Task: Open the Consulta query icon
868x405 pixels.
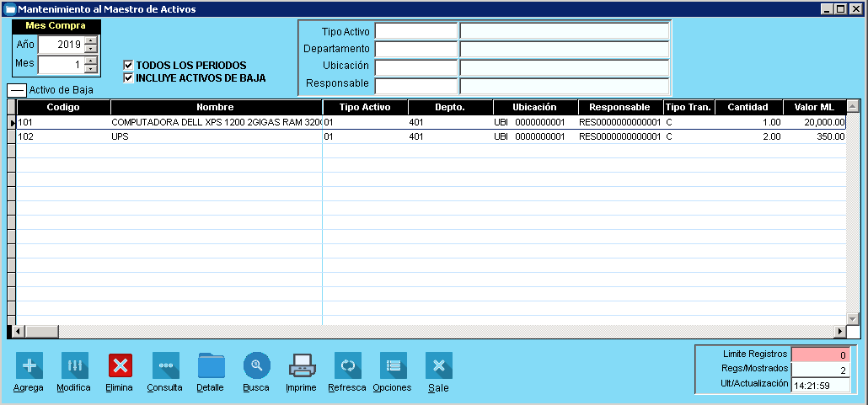Action: point(165,365)
